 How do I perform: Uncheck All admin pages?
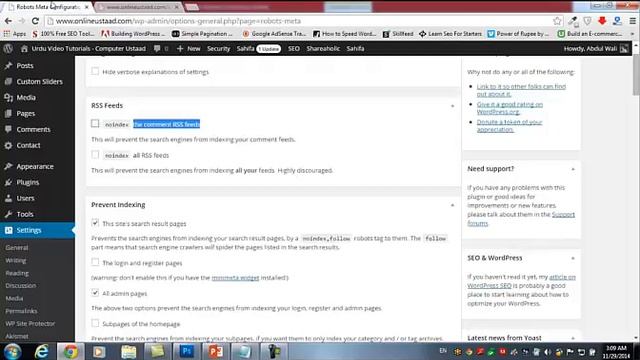point(95,293)
